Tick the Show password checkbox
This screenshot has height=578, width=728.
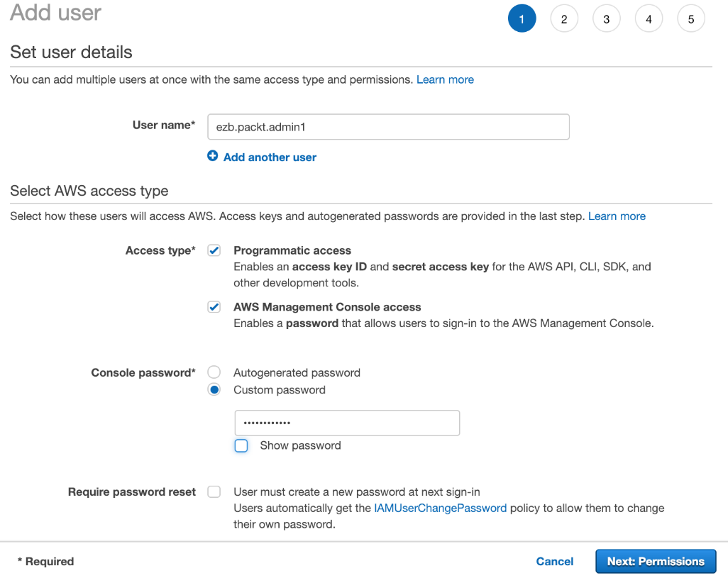pos(241,445)
